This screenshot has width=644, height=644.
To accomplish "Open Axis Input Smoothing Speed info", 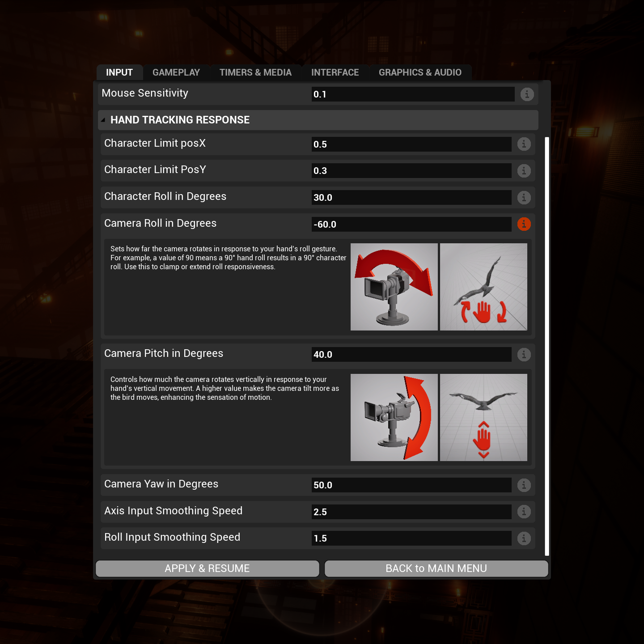I will tap(524, 512).
